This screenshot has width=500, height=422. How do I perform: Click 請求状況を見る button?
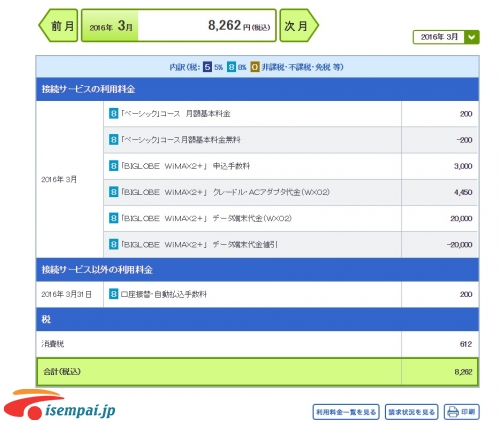click(x=412, y=412)
